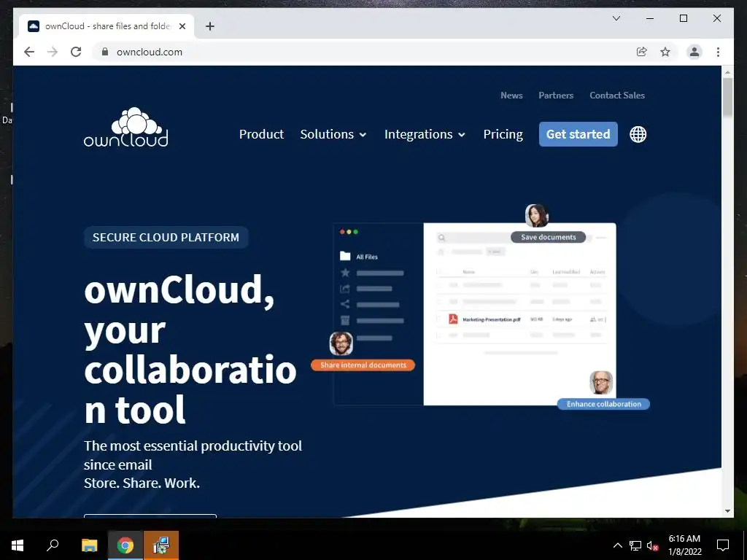This screenshot has height=560, width=747.
Task: Click the Chrome taskbar icon
Action: pos(125,545)
